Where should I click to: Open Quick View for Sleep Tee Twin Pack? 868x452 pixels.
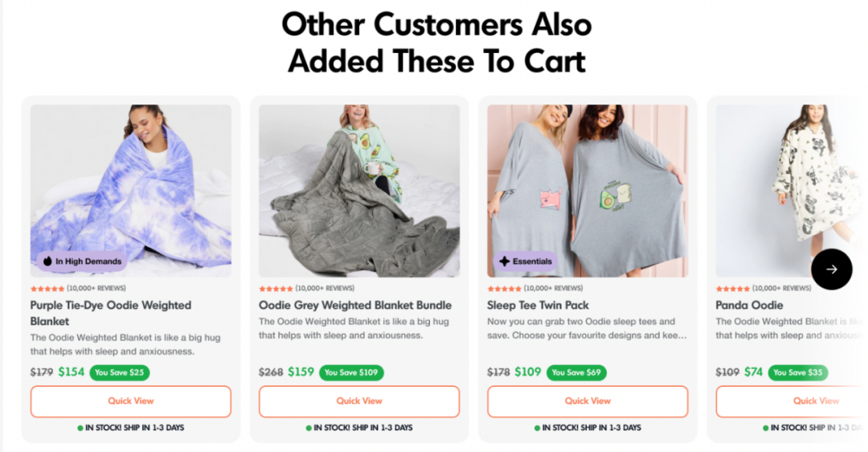588,401
